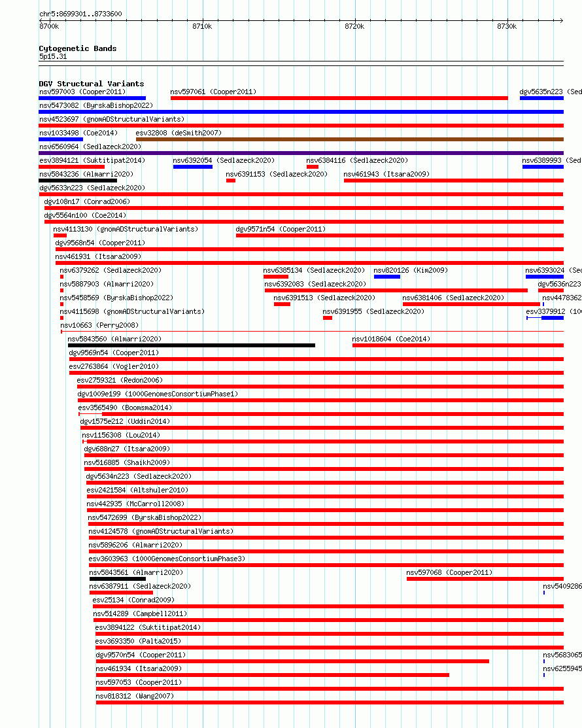Open nsv5472699 (ByrskaBishop2022) variant
Image resolution: width=582 pixels, height=728 pixels.
click(x=145, y=517)
